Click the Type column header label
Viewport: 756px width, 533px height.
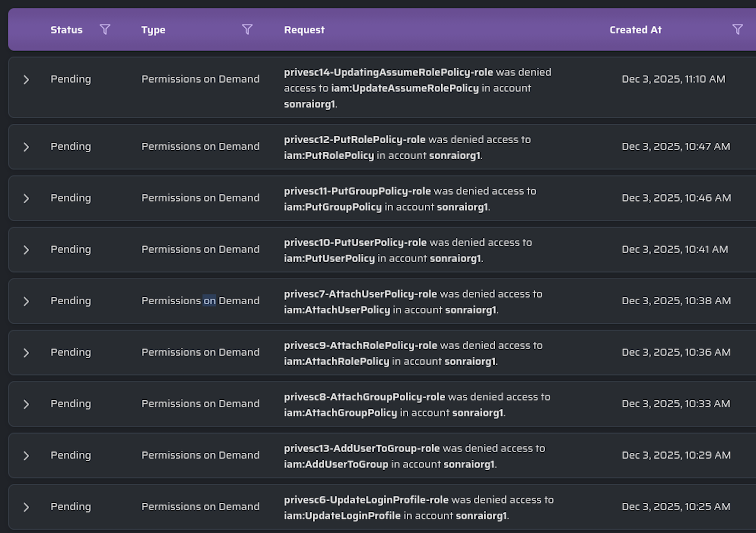tap(154, 30)
